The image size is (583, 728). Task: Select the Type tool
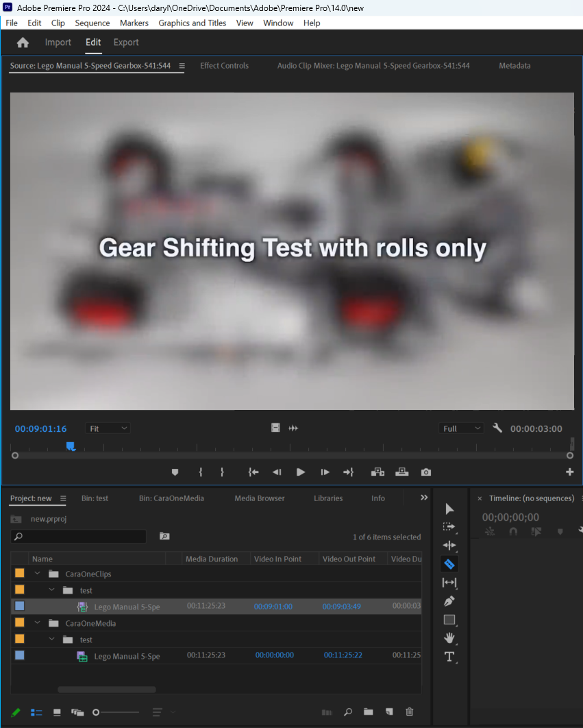pyautogui.click(x=449, y=657)
